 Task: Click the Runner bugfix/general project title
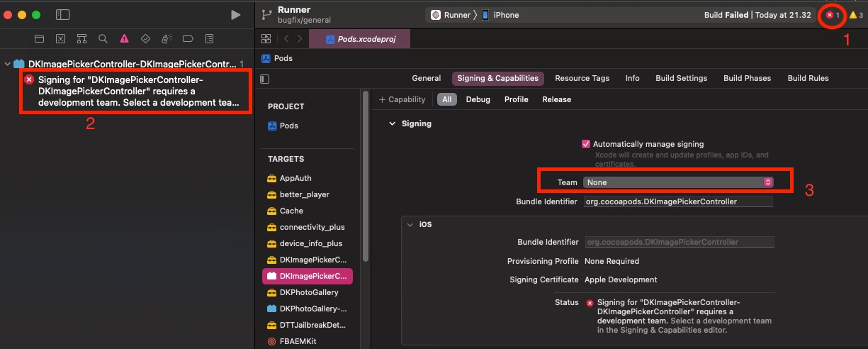(x=304, y=14)
